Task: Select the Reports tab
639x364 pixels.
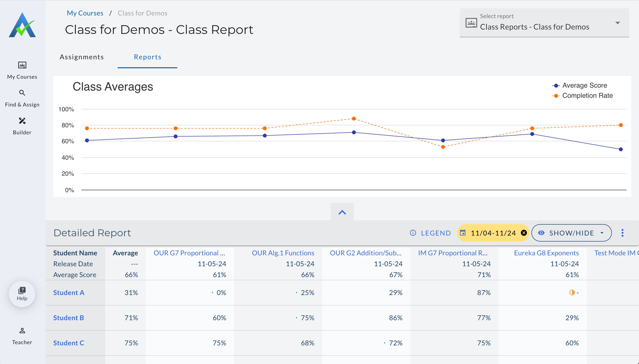Action: tap(148, 57)
